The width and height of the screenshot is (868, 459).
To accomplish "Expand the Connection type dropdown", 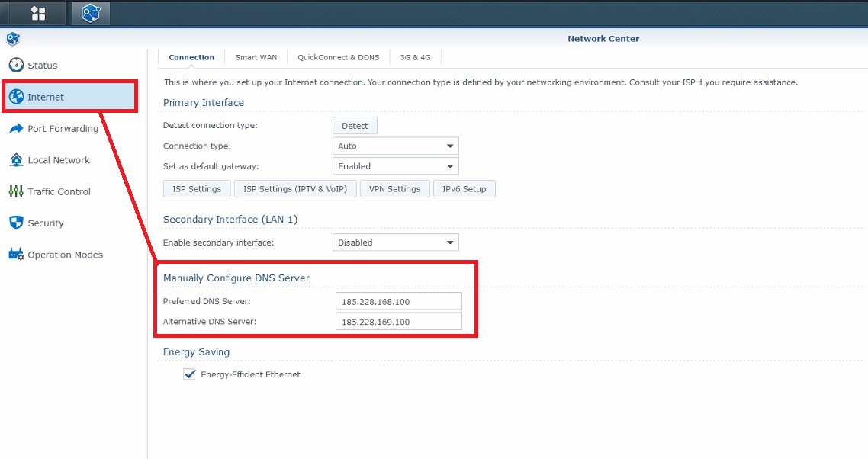I will [x=396, y=146].
